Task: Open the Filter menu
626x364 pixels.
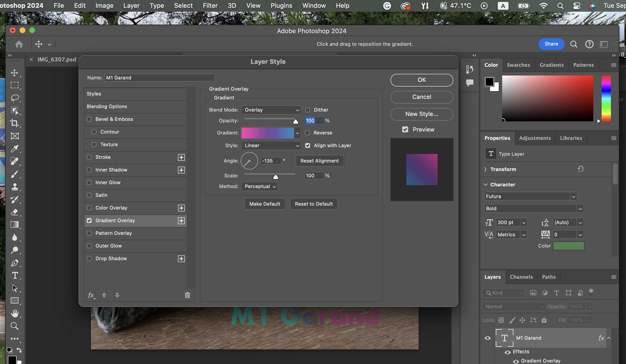Action: (210, 5)
